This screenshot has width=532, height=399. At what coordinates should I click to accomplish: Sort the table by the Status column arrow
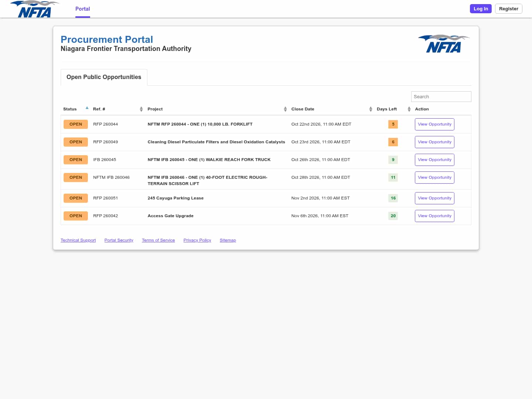tap(87, 108)
